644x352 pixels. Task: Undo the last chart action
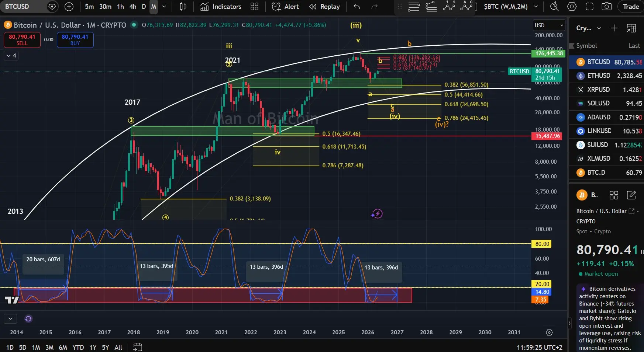[357, 7]
